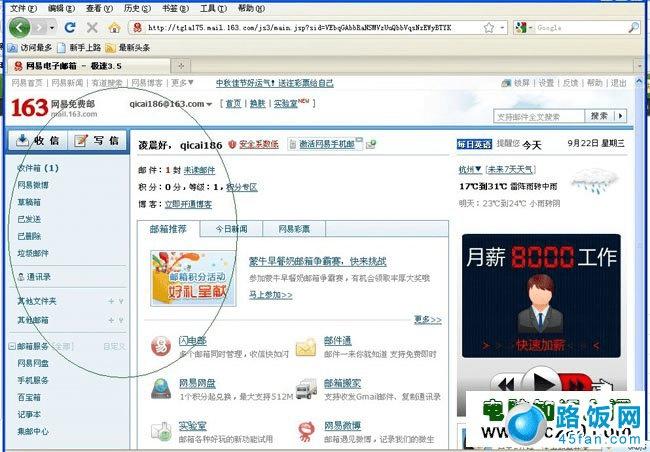Open the 书签 menu
650x452 pixels.
click(x=175, y=8)
